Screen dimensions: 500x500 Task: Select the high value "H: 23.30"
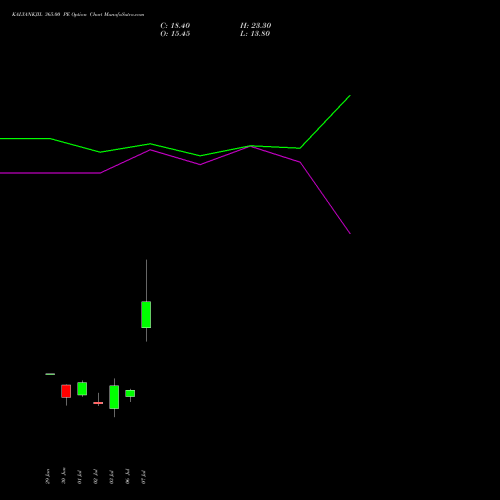tap(256, 26)
